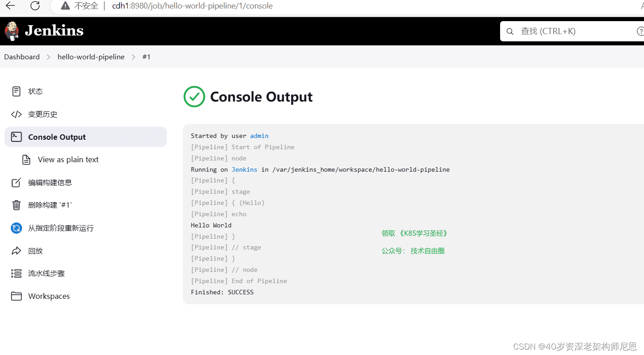Click the 变更历史 code brackets icon
The height and width of the screenshot is (355, 644).
(x=16, y=114)
